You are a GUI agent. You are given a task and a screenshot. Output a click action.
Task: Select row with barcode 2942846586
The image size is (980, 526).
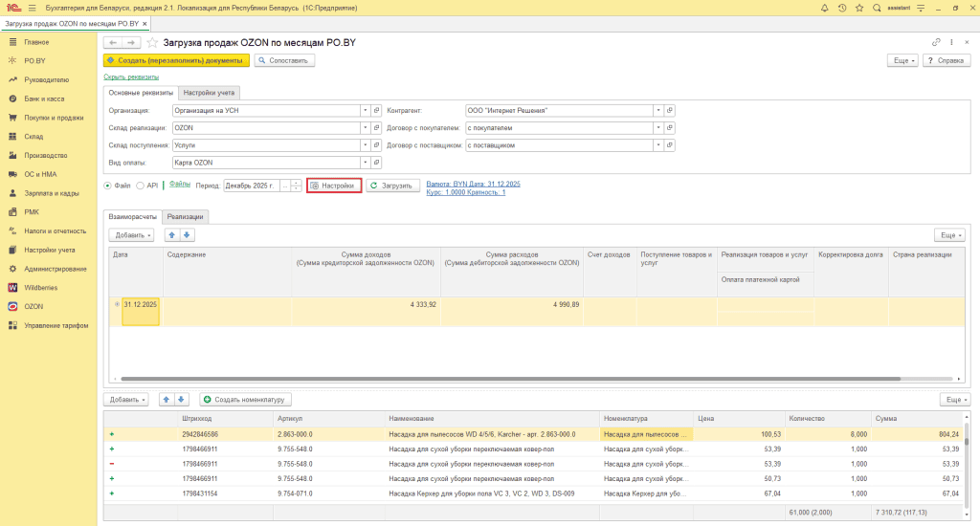[534, 434]
